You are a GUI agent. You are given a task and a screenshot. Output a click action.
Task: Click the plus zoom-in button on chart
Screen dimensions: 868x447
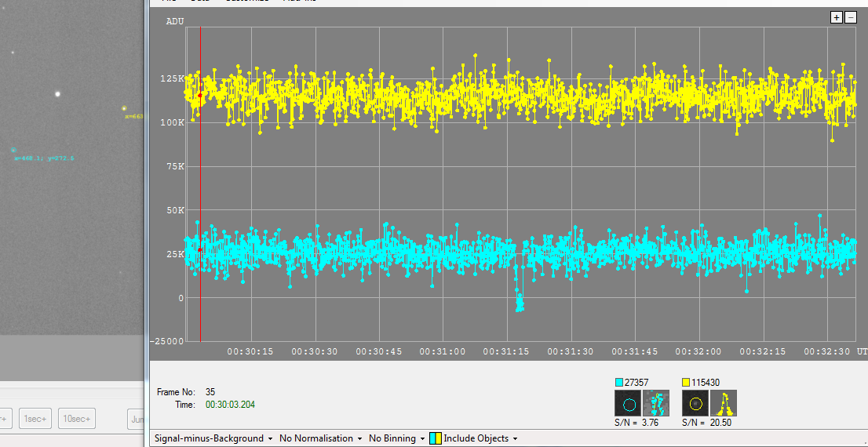pyautogui.click(x=837, y=17)
